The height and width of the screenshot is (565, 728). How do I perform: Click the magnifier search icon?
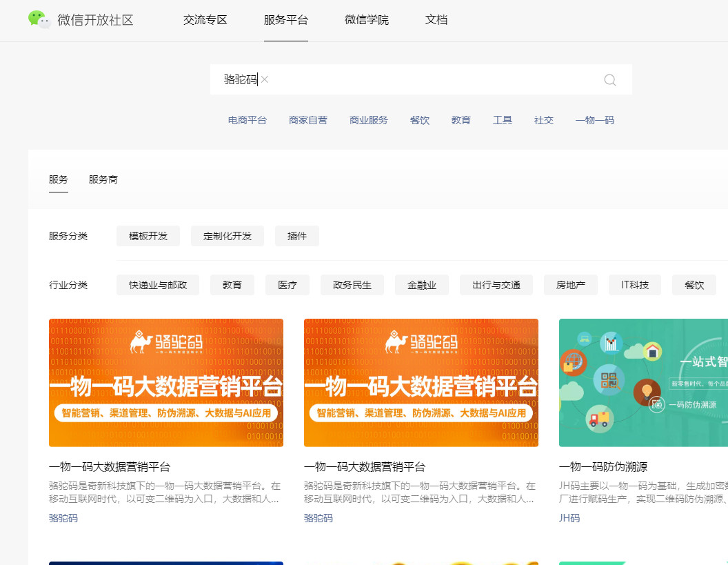coord(609,80)
